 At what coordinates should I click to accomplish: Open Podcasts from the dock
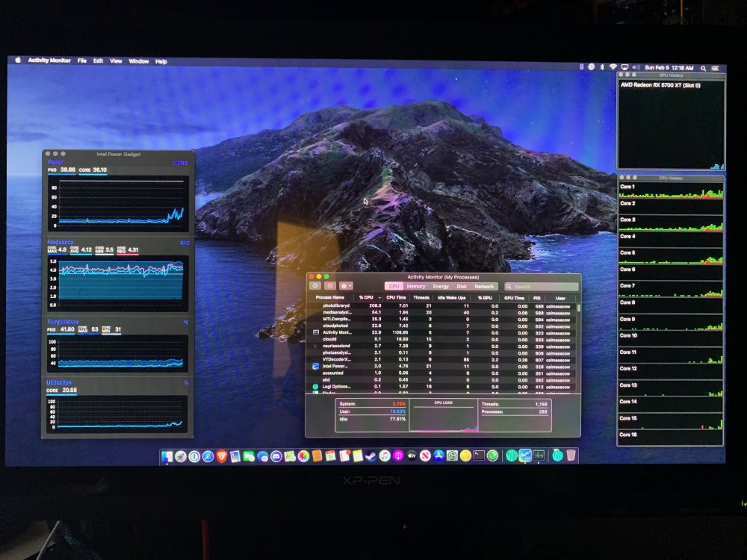pos(398,455)
